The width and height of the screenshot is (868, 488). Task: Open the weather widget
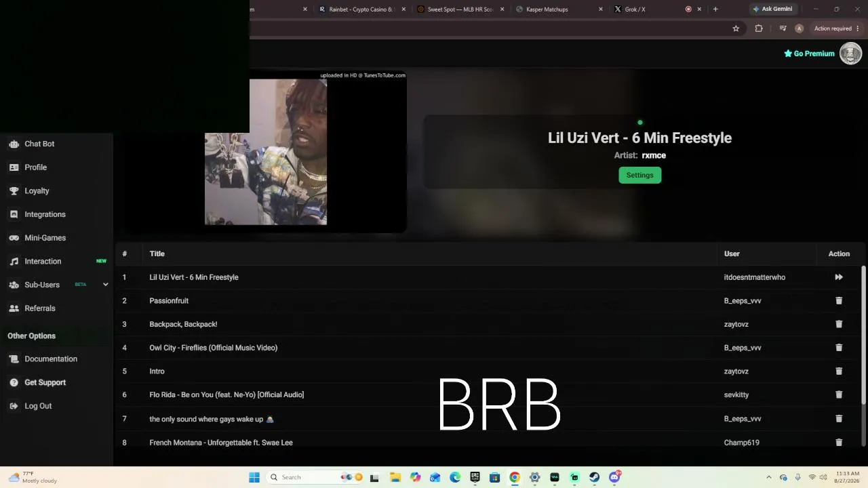click(33, 477)
